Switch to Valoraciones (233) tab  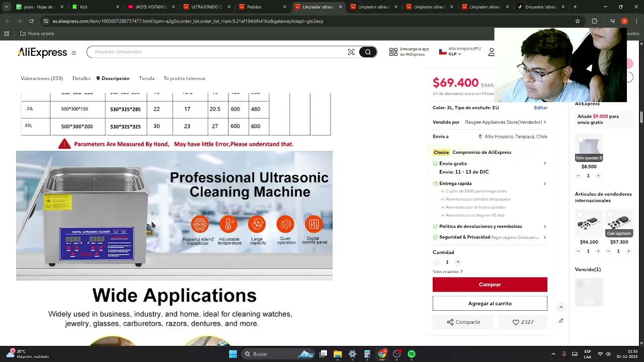pos(42,78)
